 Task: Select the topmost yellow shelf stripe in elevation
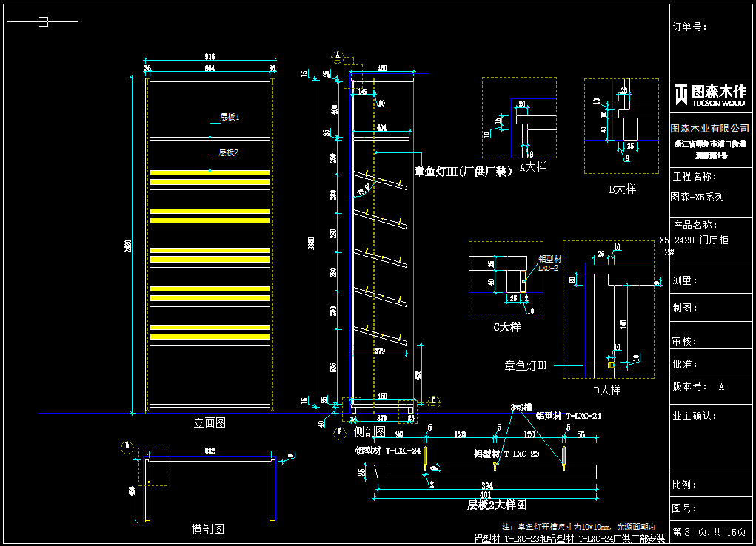(x=210, y=173)
